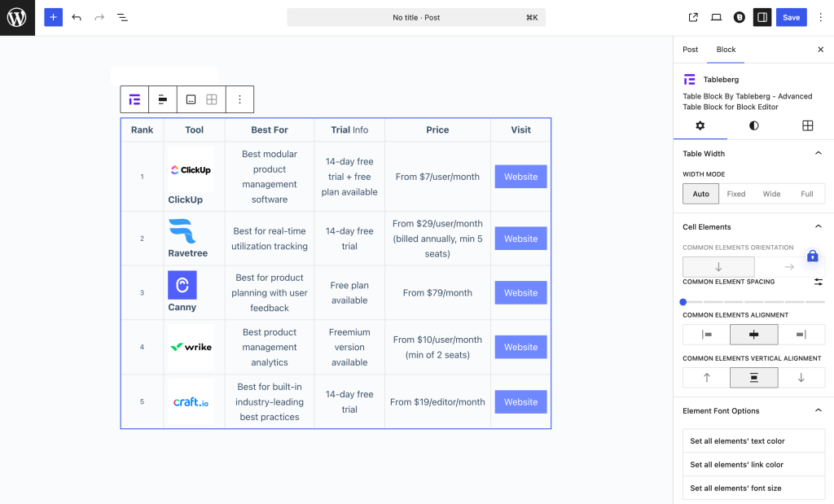Select the craft.io logo image
834x504 pixels.
tap(191, 402)
